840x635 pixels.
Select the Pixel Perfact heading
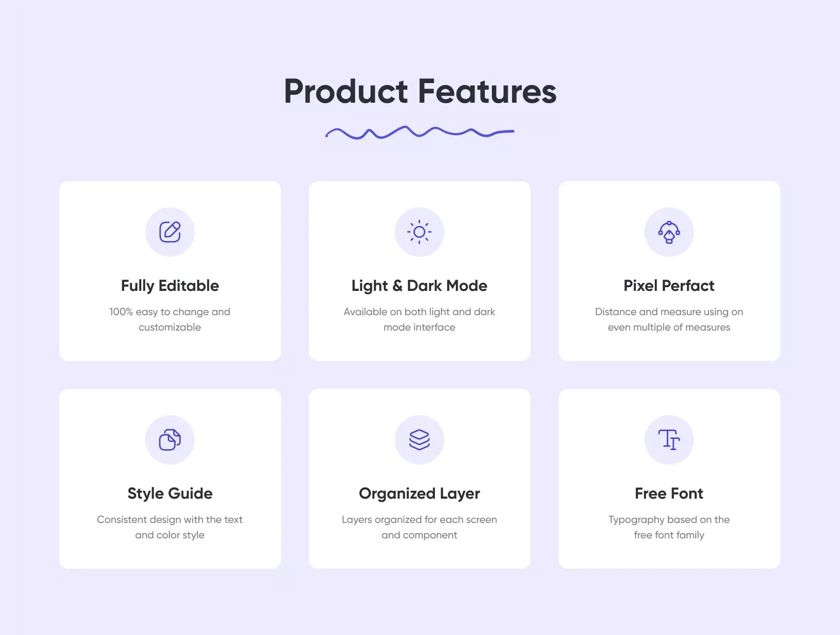point(669,285)
